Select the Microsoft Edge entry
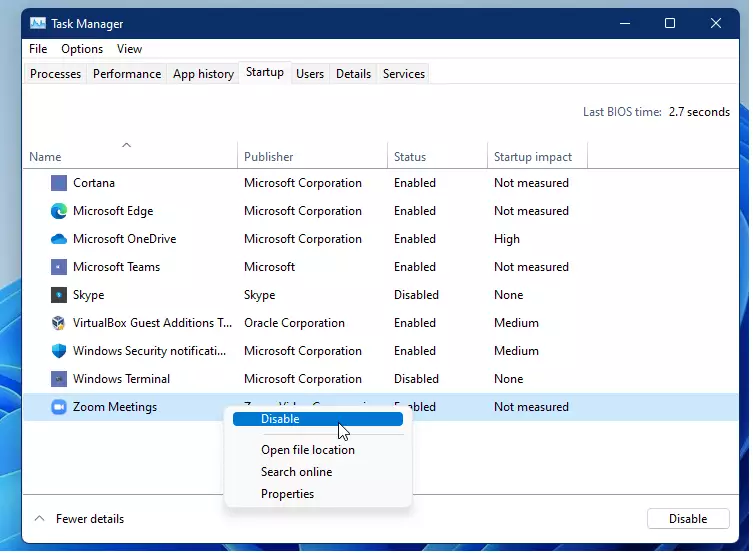Screen dimensions: 753x553 tap(113, 211)
